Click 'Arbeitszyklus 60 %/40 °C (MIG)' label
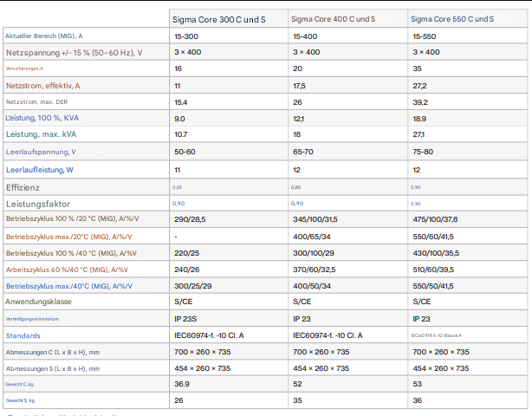532x416 pixels. tap(67, 270)
